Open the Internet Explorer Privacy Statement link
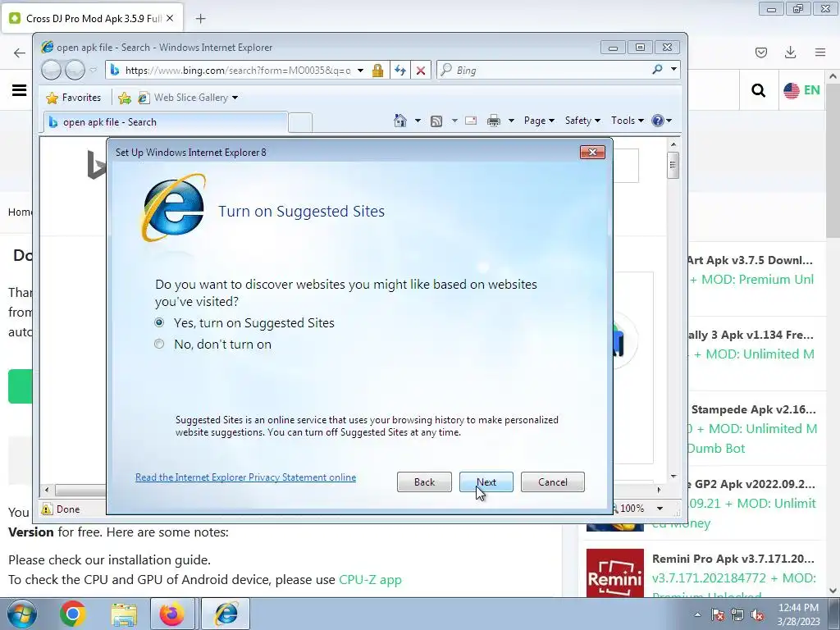The width and height of the screenshot is (840, 630). point(245,477)
